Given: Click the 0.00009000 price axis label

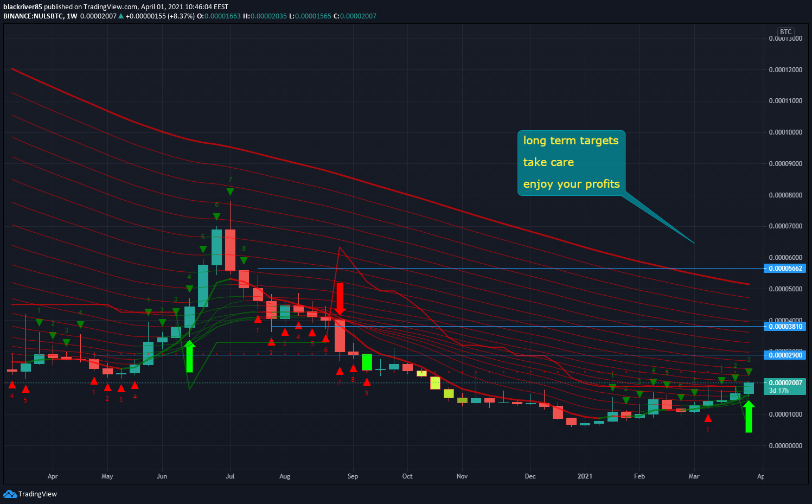Looking at the screenshot, I should click(x=785, y=164).
